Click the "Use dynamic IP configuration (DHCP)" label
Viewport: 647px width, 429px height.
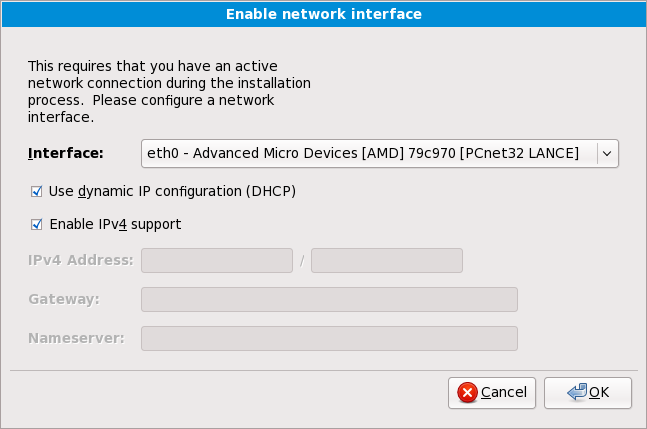[172, 190]
